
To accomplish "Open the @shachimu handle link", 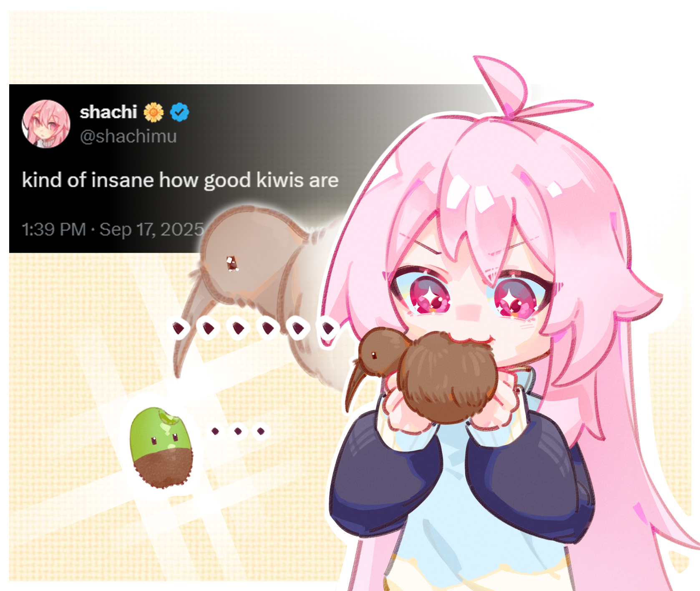I will click(x=128, y=136).
